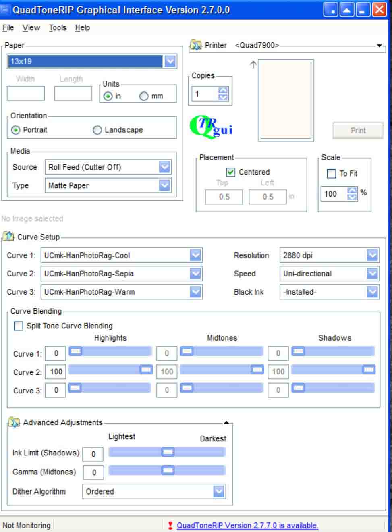The height and width of the screenshot is (532, 392).
Task: Collapse the Advanced Adjustments section triangle
Action: [226, 422]
